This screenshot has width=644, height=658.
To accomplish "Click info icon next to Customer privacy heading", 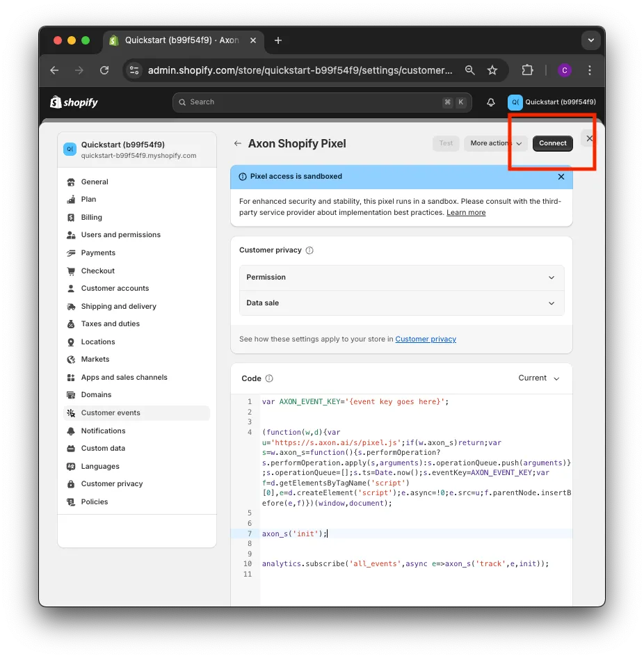I will (x=309, y=250).
